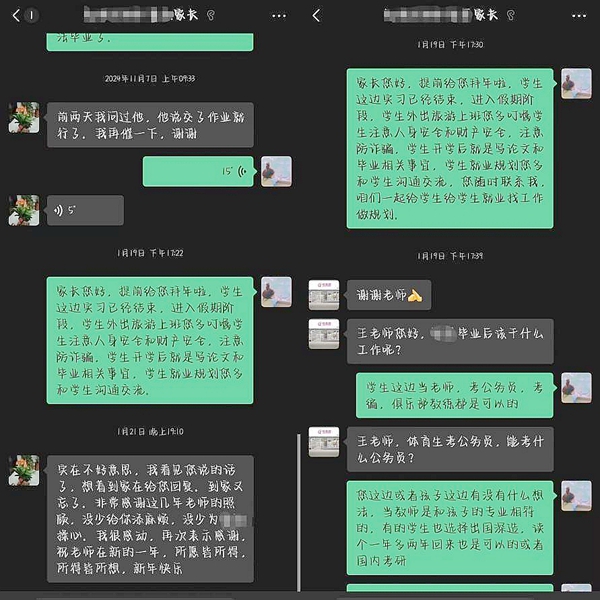Tap the message 体育生考公务员，能考什么公务员
Viewport: 600px width, 600px height.
[x=450, y=449]
